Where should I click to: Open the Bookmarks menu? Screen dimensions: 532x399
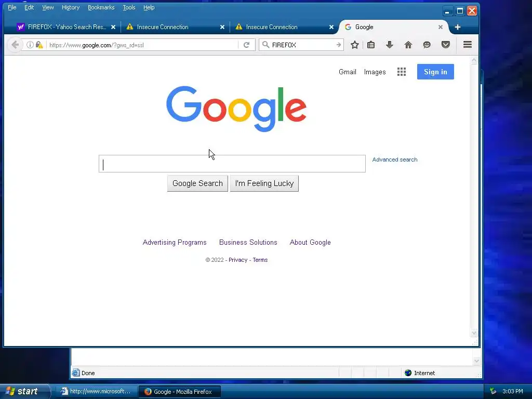101,7
